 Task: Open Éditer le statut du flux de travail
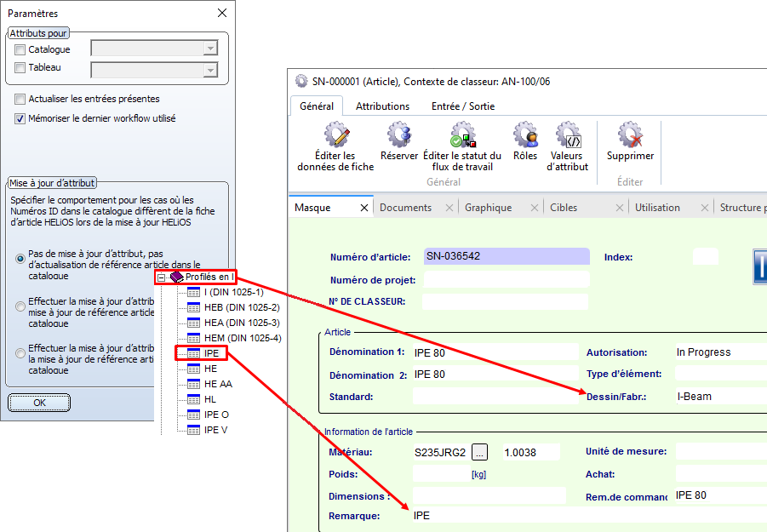tap(462, 135)
